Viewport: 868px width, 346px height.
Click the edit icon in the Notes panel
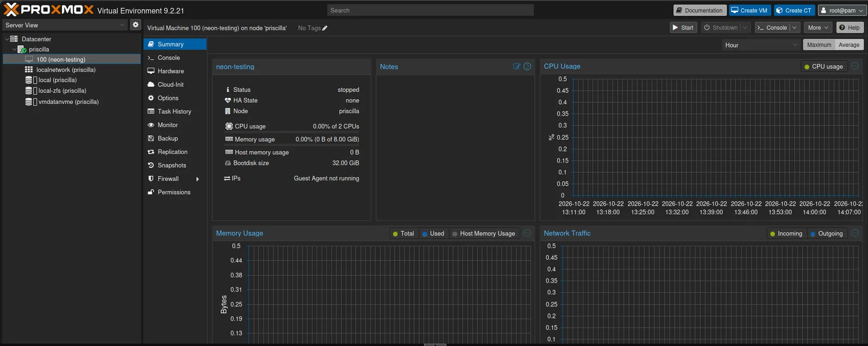[516, 66]
